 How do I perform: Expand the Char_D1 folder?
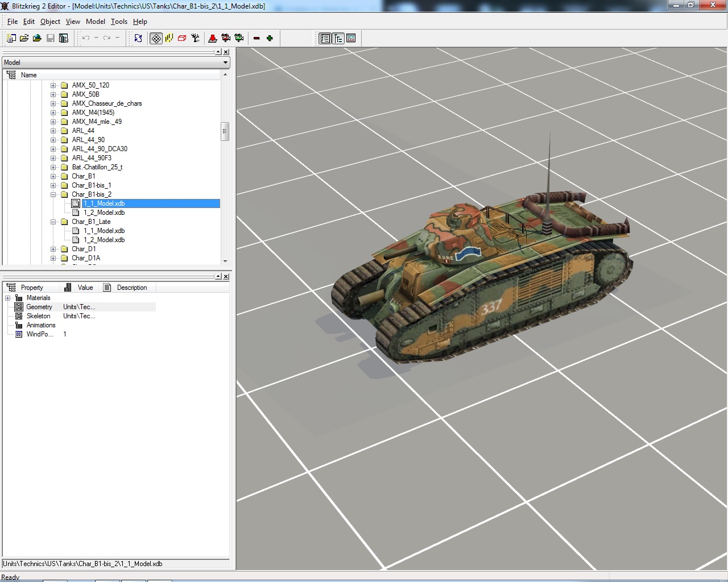tap(53, 249)
